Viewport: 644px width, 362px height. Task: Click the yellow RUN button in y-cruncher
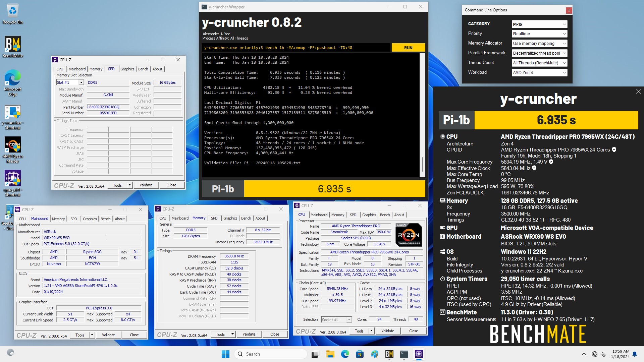[x=408, y=48]
